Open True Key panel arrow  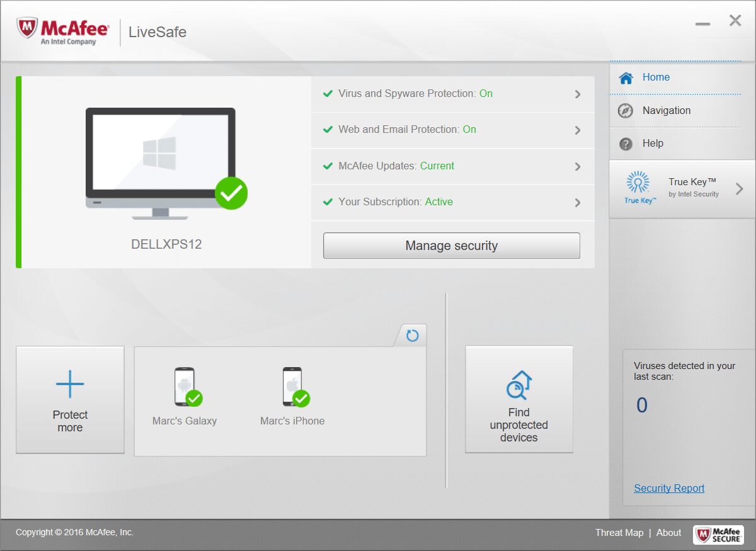click(740, 188)
